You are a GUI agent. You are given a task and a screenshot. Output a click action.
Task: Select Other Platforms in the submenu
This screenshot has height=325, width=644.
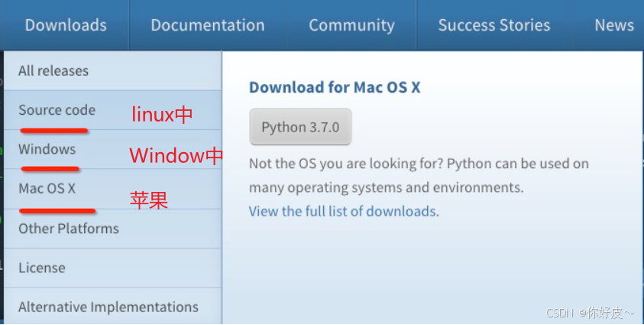112,229
